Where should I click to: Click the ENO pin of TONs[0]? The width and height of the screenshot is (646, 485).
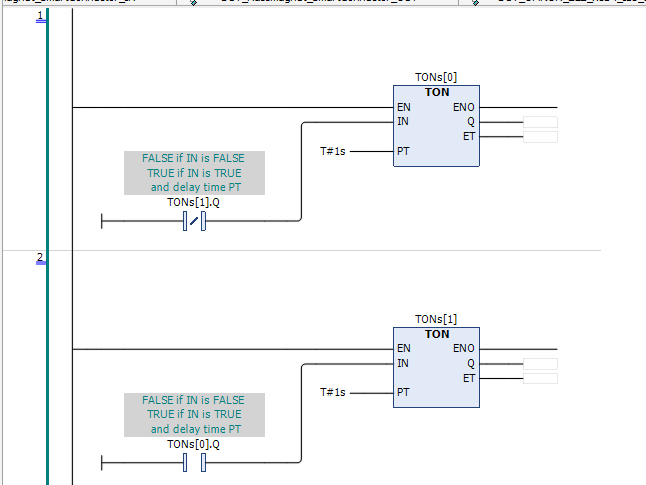464,107
